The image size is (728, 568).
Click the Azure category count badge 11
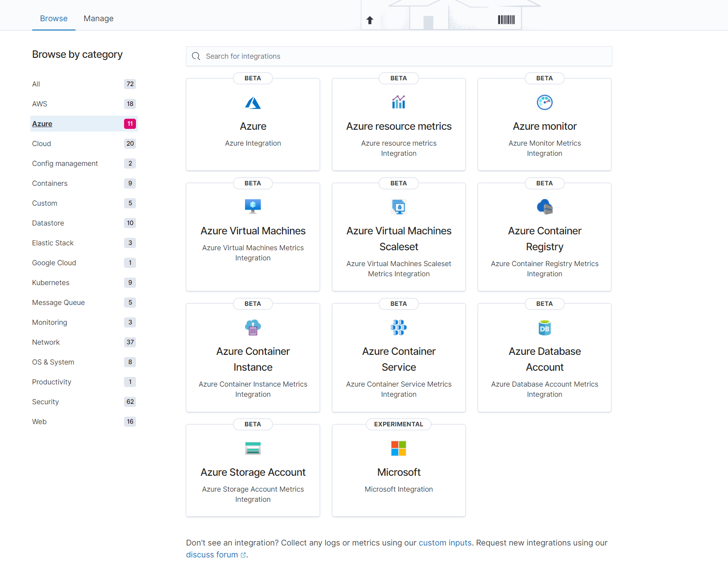coord(130,124)
